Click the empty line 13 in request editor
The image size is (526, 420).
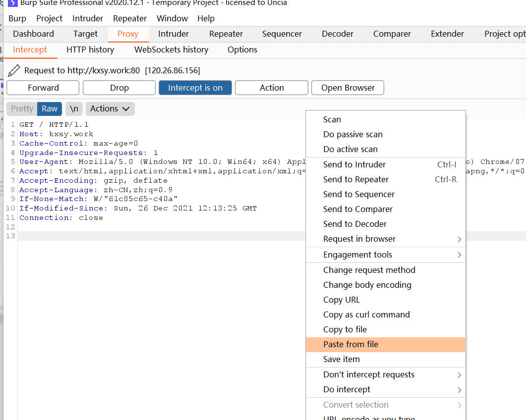pos(162,236)
